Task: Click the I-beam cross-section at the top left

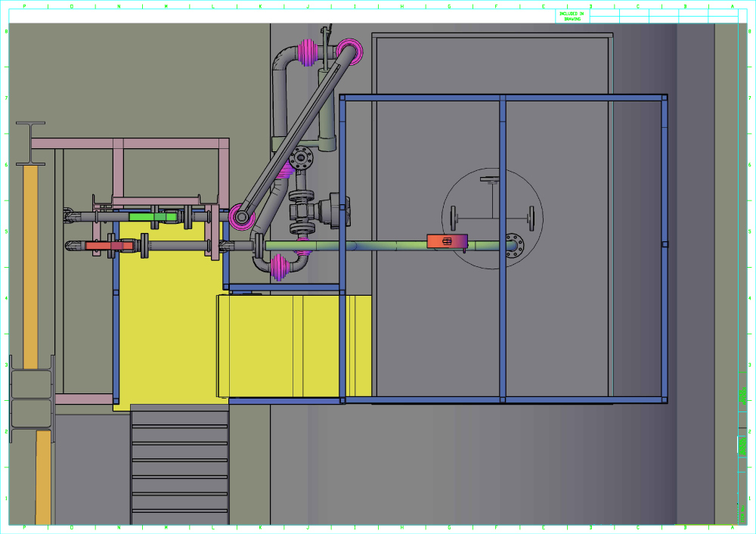Action: [x=29, y=143]
